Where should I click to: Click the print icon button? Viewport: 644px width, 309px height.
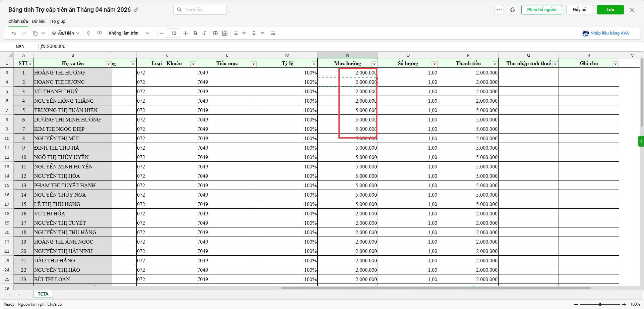click(x=512, y=10)
